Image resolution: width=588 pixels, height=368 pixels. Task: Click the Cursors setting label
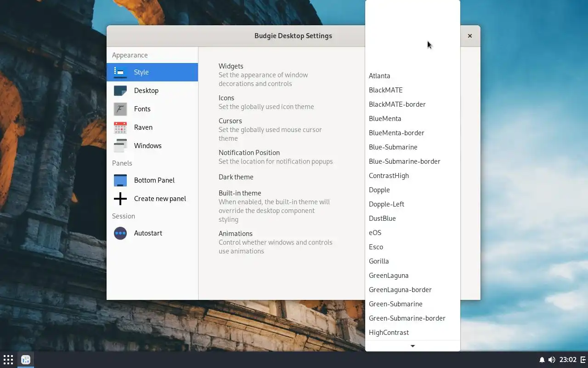(x=230, y=121)
